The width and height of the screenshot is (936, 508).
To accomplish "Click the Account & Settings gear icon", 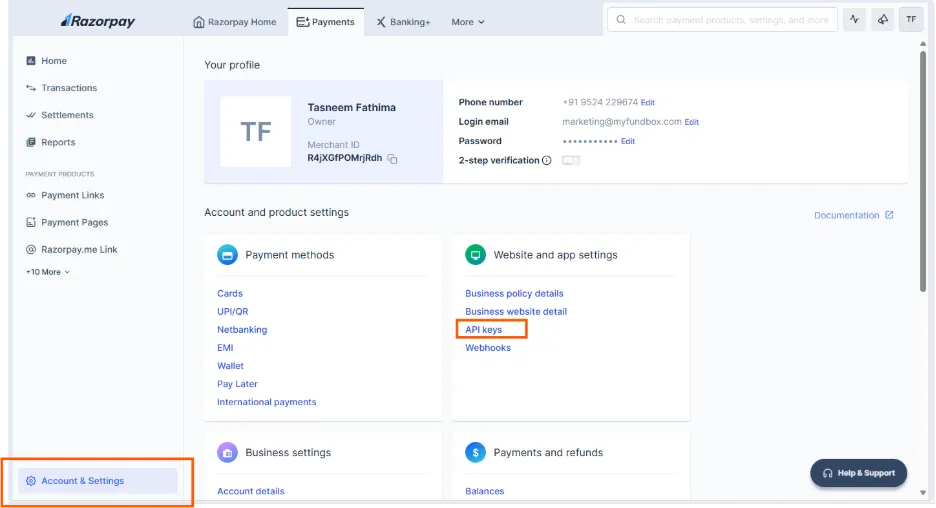I will [31, 481].
